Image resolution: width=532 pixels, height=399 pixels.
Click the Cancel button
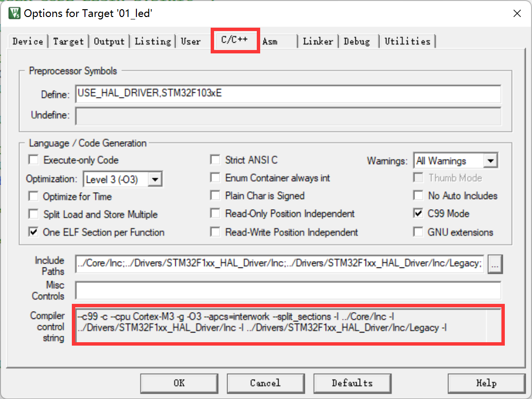click(265, 383)
